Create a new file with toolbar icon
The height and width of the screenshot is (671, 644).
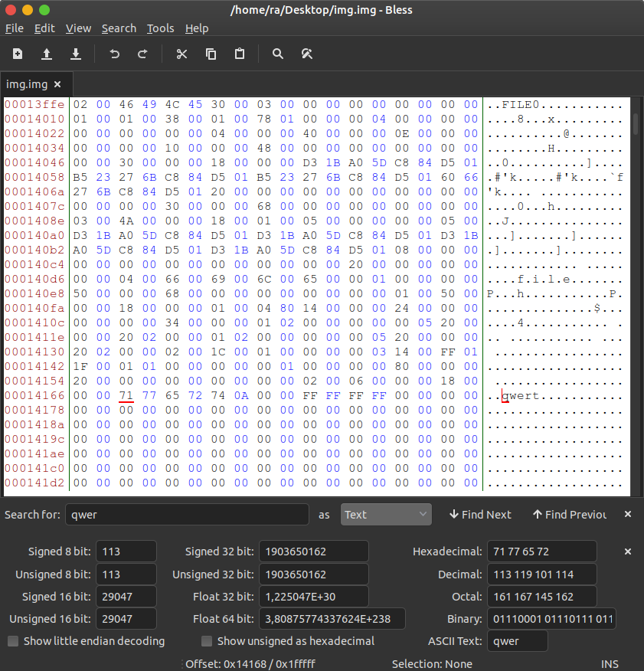pos(18,54)
